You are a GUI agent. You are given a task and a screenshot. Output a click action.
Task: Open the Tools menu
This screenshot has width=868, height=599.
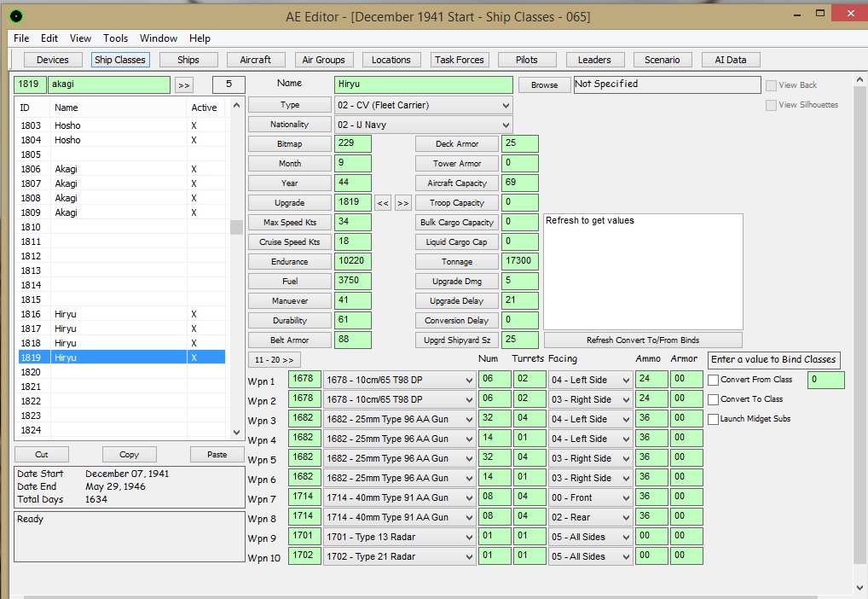[x=116, y=38]
